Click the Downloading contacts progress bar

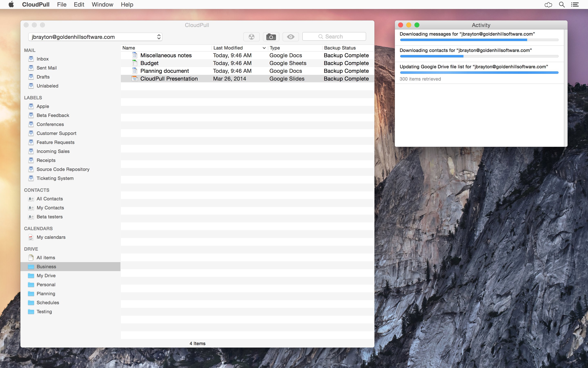(479, 56)
